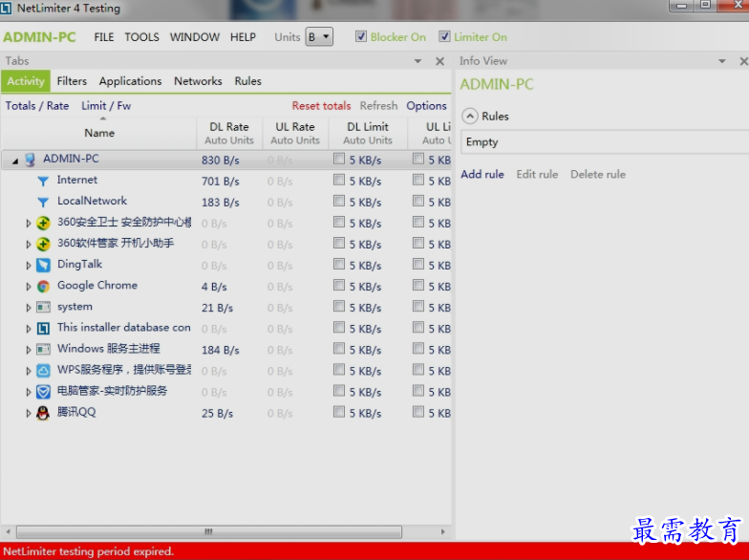The image size is (749, 560).
Task: Expand the Windows 服务主进程 row
Action: [x=29, y=350]
